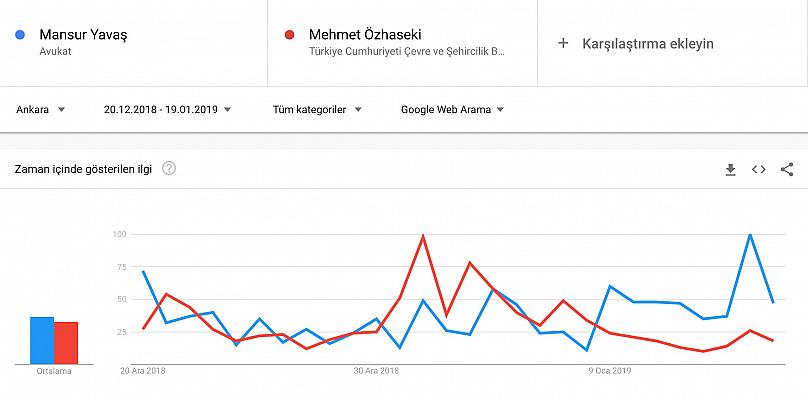Click the red Ortalama average bar
Screen dimensions: 808x402
pyautogui.click(x=66, y=342)
